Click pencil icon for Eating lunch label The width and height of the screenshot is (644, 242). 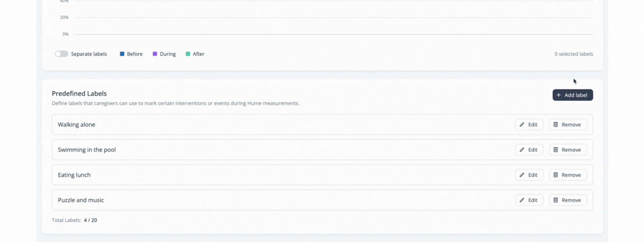point(522,175)
